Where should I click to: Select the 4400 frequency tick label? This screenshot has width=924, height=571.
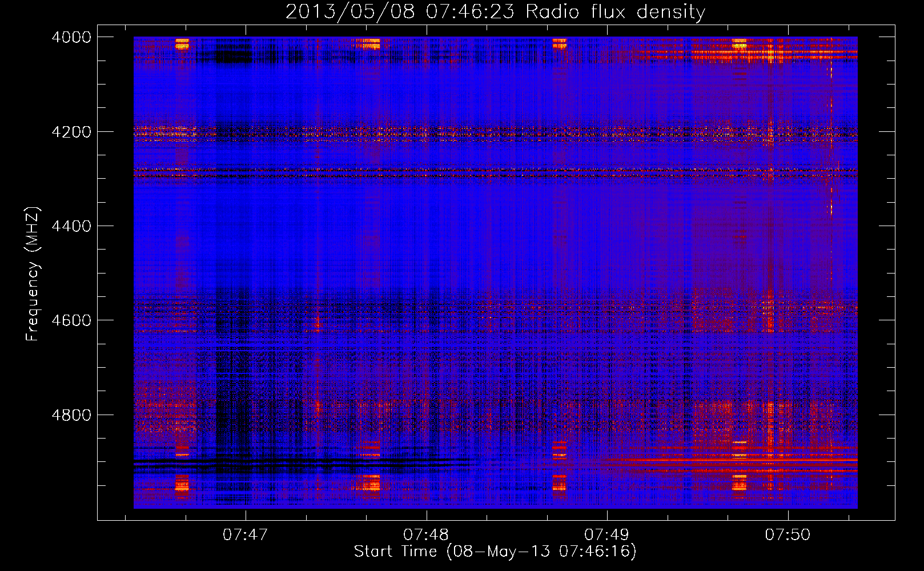(71, 226)
